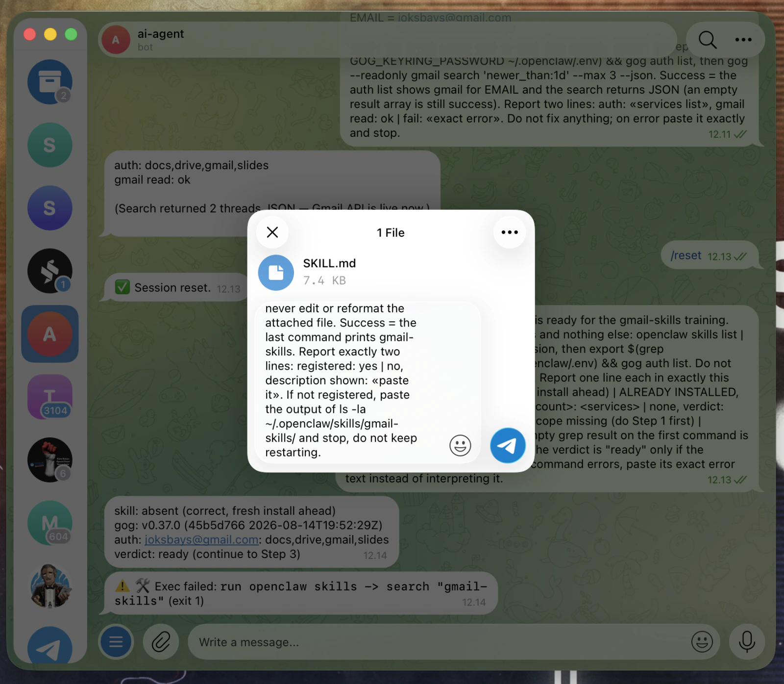Open the black S logo chat

[49, 271]
